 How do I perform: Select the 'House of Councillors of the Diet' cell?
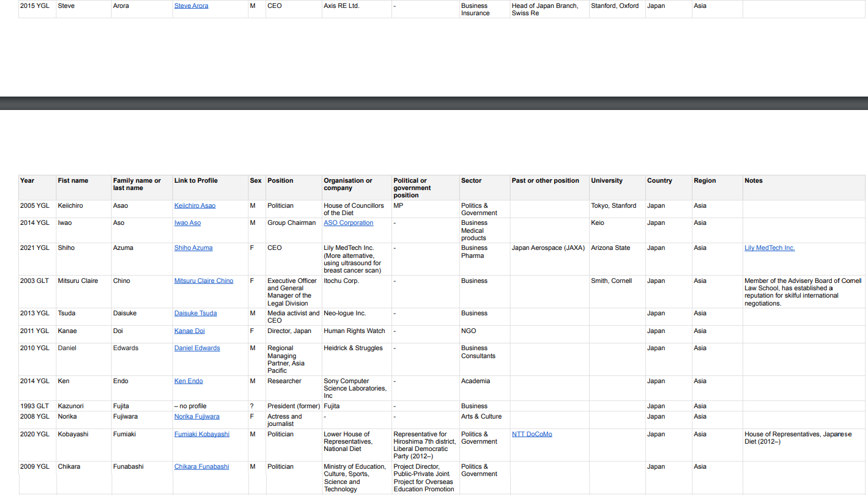pyautogui.click(x=357, y=209)
